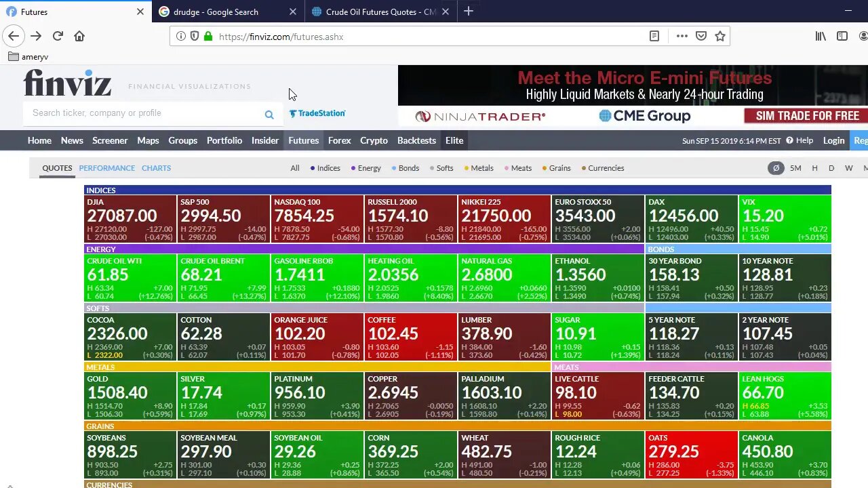
Task: Open the NATURAL GAS quote tile
Action: (505, 278)
